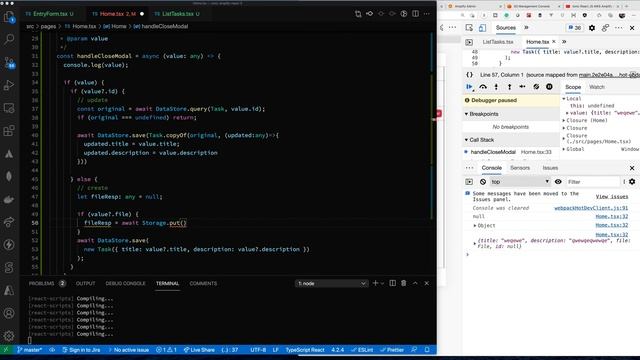Click the inspect element picker icon
The width and height of the screenshot is (640, 360).
coord(469,28)
